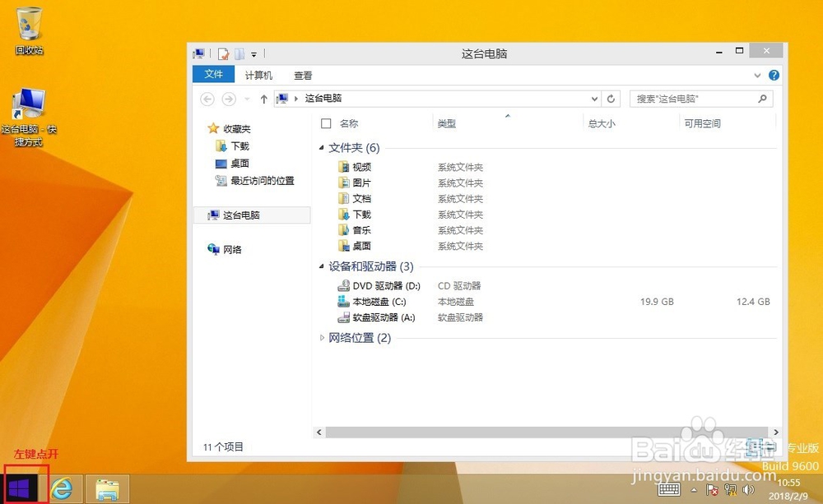Switch to the 查看 ribbon tab
The width and height of the screenshot is (823, 504).
[x=302, y=74]
